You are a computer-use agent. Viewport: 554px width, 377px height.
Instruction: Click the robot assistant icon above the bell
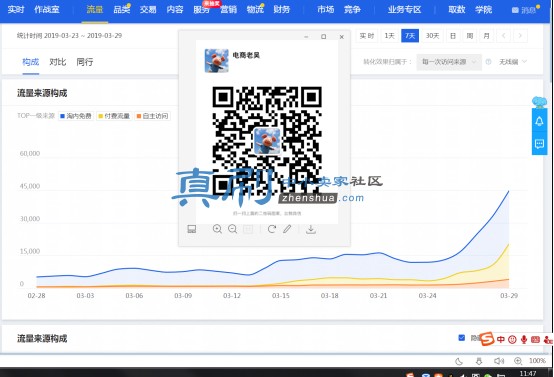point(539,102)
